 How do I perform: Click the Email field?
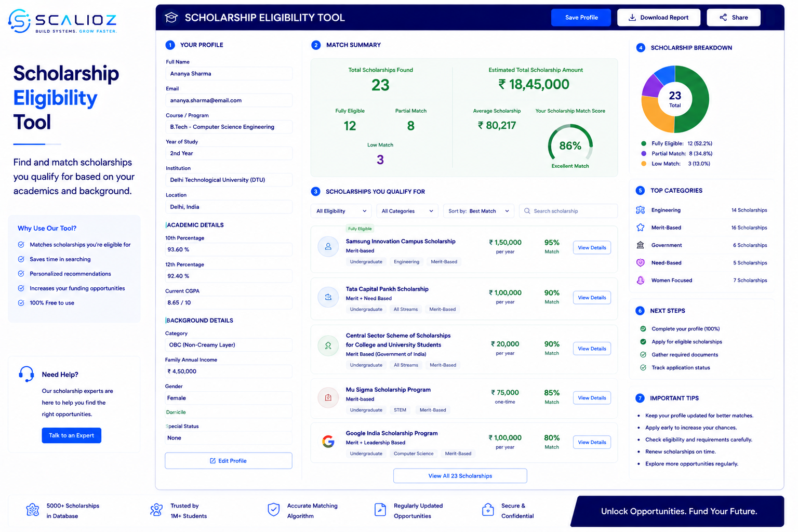click(229, 100)
